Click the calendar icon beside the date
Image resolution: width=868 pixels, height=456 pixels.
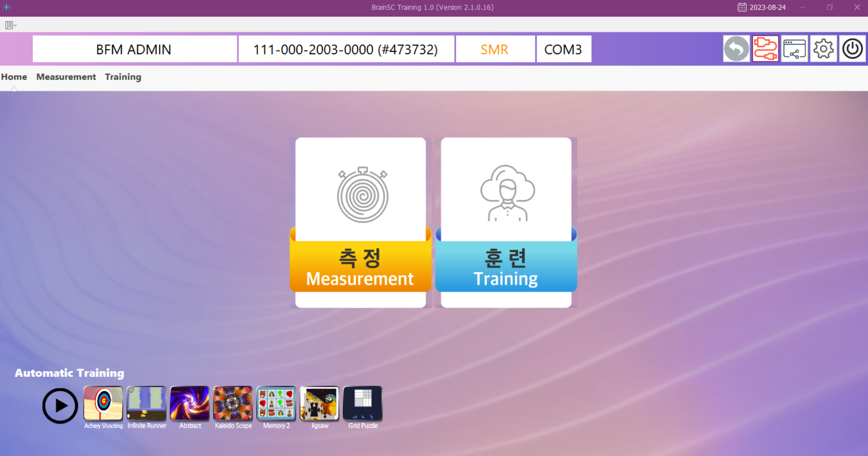pos(742,7)
